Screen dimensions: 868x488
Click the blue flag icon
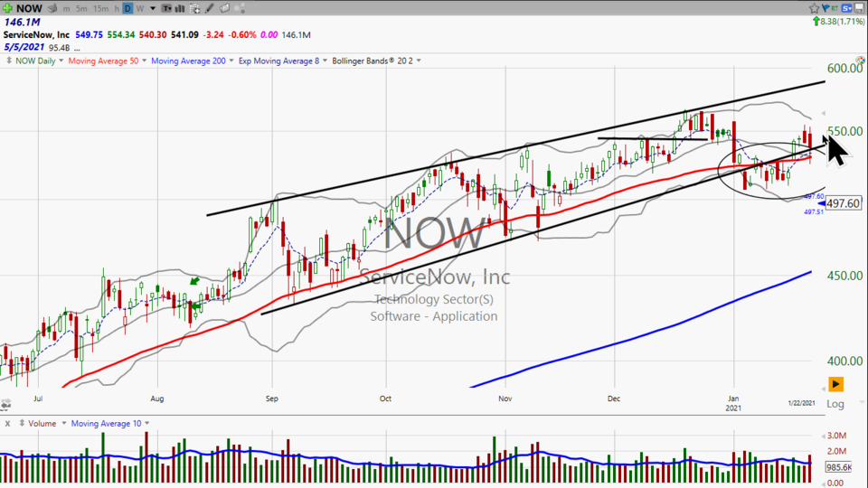pyautogui.click(x=826, y=8)
